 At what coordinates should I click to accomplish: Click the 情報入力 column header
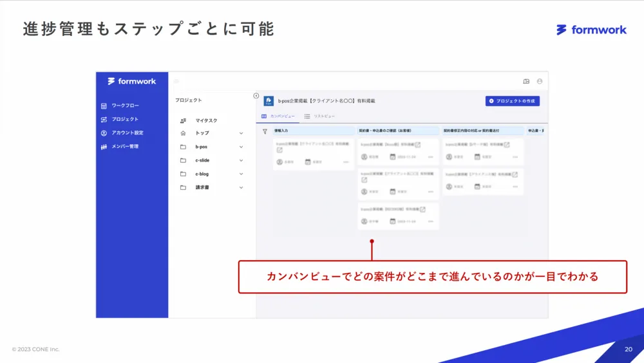tap(314, 131)
